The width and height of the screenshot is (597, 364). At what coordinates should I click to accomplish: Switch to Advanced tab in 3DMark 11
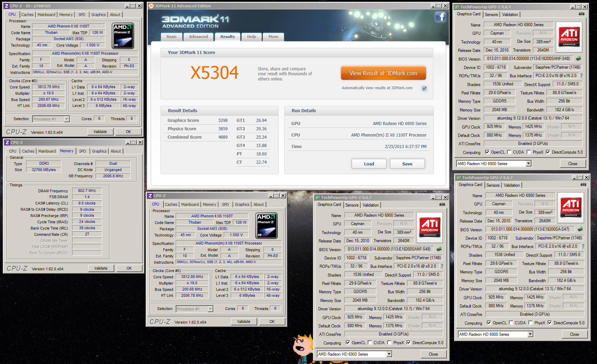click(198, 37)
